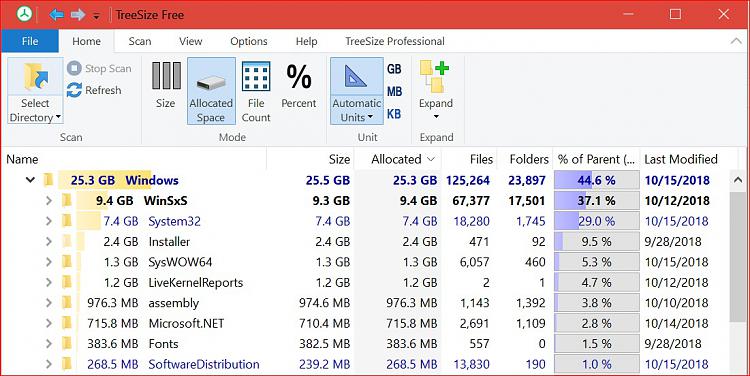The image size is (750, 376).
Task: Set display unit to KB
Action: click(x=394, y=114)
